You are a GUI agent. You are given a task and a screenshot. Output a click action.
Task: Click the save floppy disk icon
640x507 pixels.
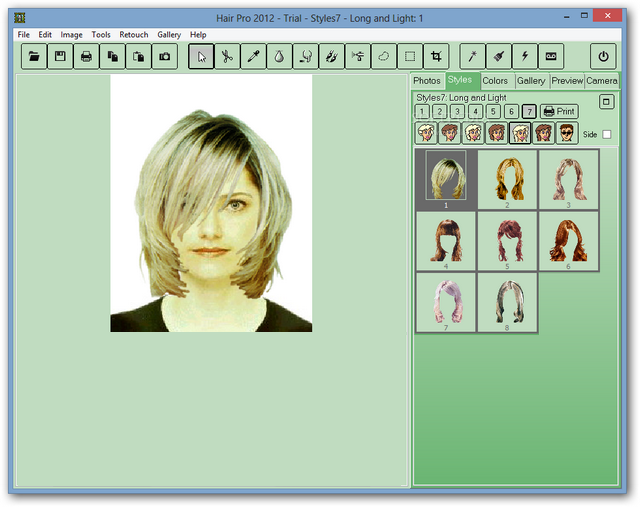pyautogui.click(x=60, y=56)
